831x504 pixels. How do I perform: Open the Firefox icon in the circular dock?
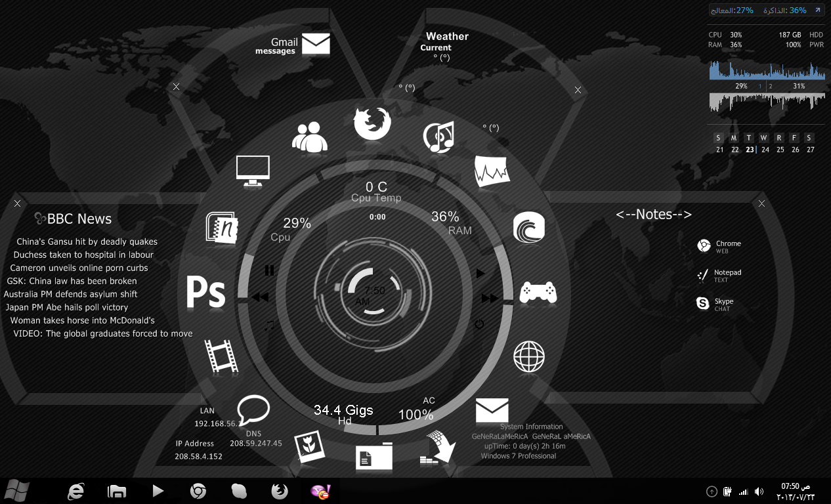click(x=372, y=123)
